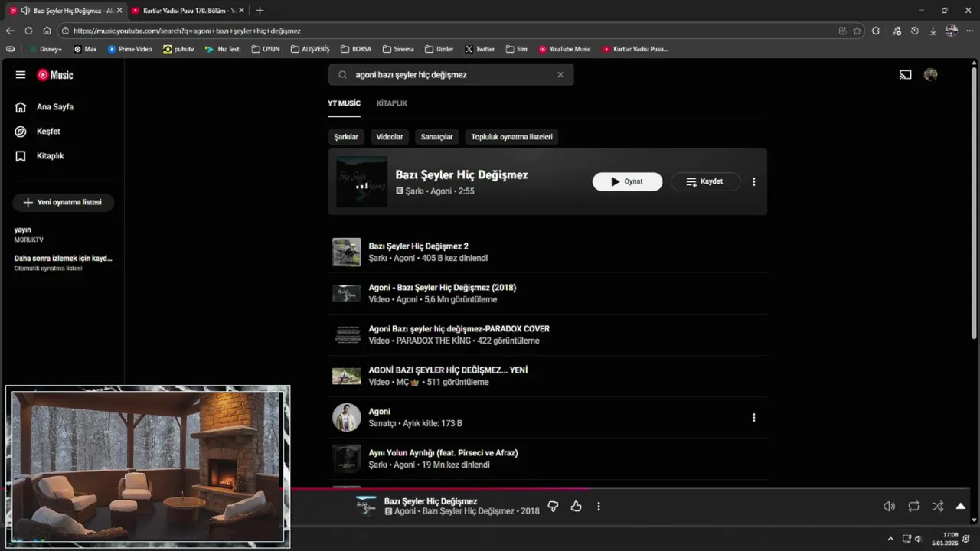Click the Cast to device icon

click(x=905, y=75)
